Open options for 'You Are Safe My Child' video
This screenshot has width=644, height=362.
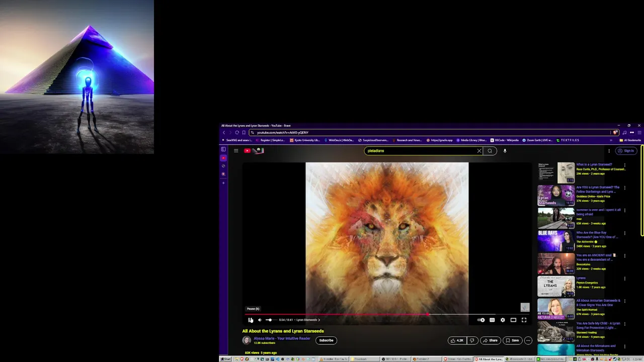[x=625, y=324]
